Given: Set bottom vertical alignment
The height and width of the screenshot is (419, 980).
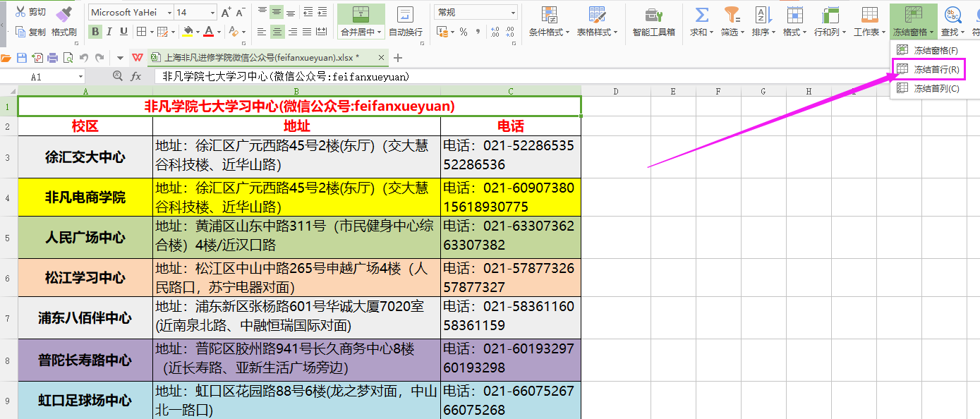Looking at the screenshot, I should (x=291, y=12).
